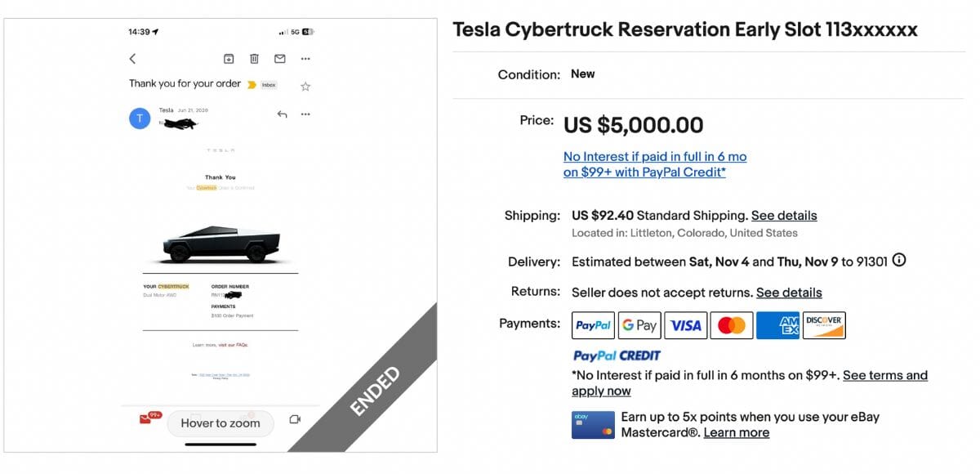Mark email unread with the envelope icon

[x=279, y=59]
